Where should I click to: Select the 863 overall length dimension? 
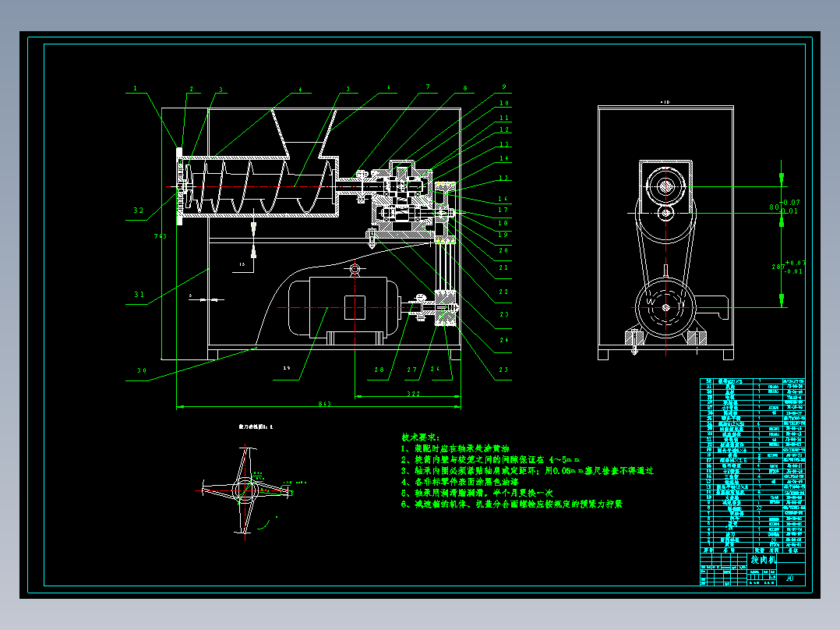click(325, 404)
